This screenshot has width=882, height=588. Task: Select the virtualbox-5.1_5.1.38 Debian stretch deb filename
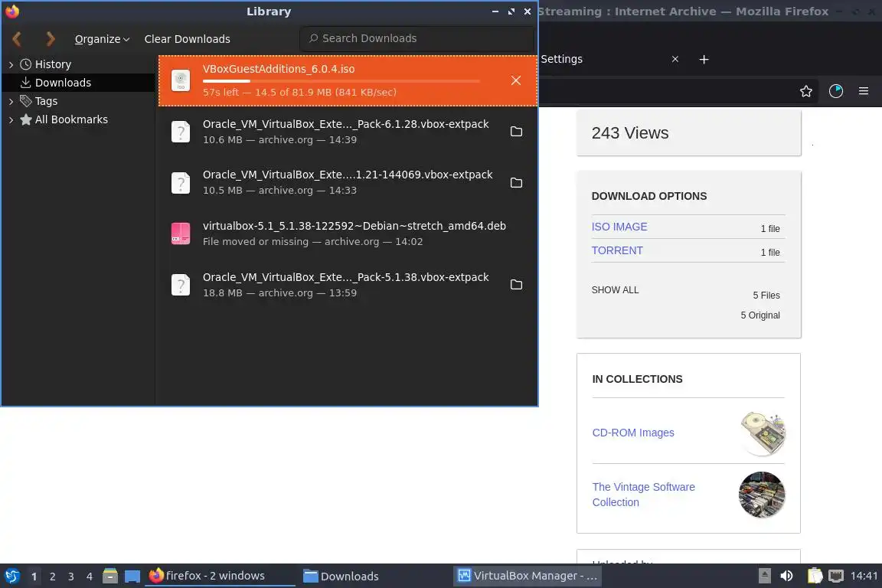354,226
